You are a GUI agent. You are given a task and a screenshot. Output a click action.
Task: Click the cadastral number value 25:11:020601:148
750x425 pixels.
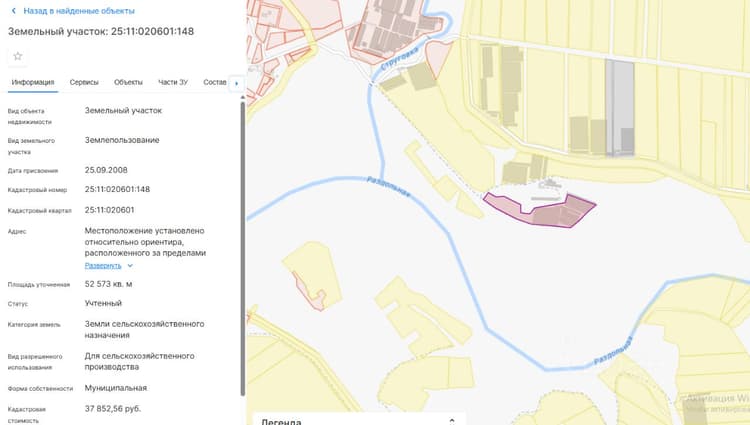click(x=117, y=189)
